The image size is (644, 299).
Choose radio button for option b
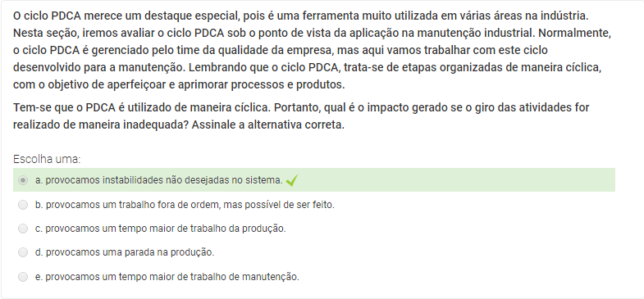coord(23,204)
